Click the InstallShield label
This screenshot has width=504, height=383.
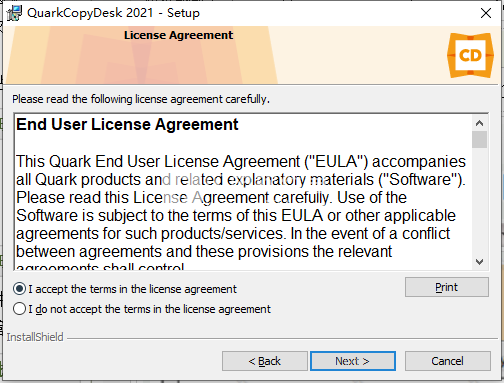(x=35, y=337)
